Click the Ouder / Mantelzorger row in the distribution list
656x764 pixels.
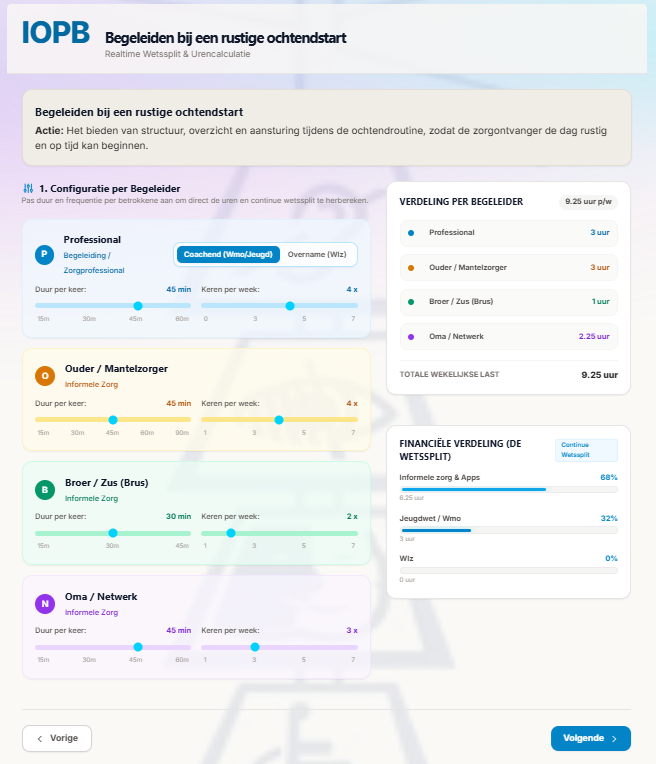click(x=508, y=267)
